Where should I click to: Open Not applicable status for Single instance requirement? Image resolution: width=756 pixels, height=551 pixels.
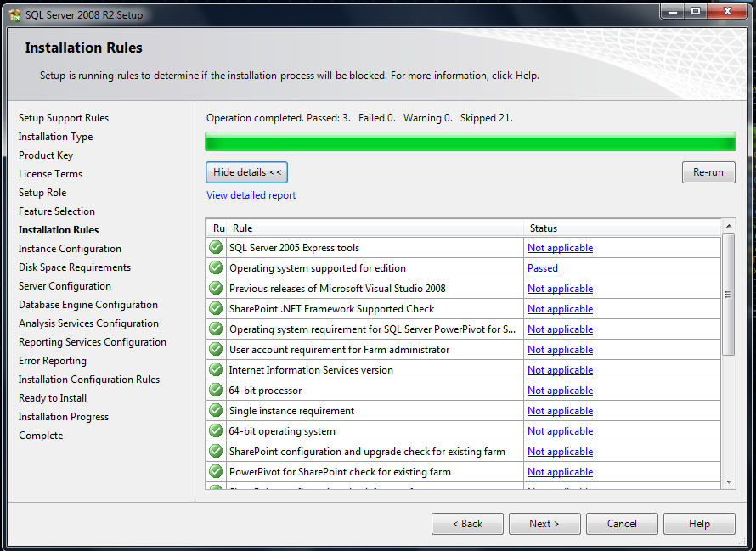(560, 411)
